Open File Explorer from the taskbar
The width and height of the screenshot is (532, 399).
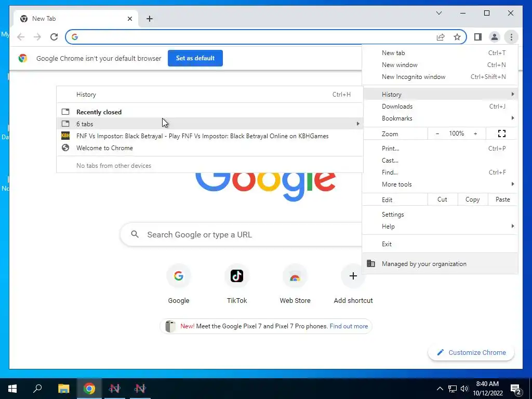click(x=63, y=389)
